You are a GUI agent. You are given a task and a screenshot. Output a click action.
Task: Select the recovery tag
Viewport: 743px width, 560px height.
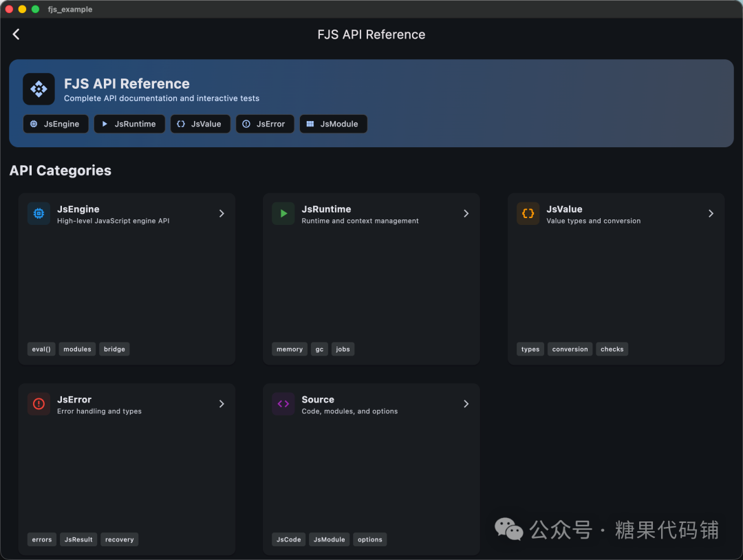(120, 539)
